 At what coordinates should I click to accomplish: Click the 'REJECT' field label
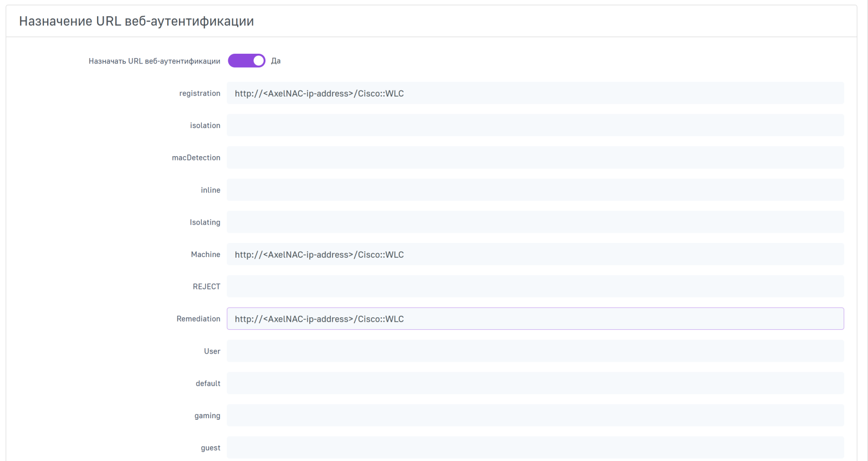(206, 286)
